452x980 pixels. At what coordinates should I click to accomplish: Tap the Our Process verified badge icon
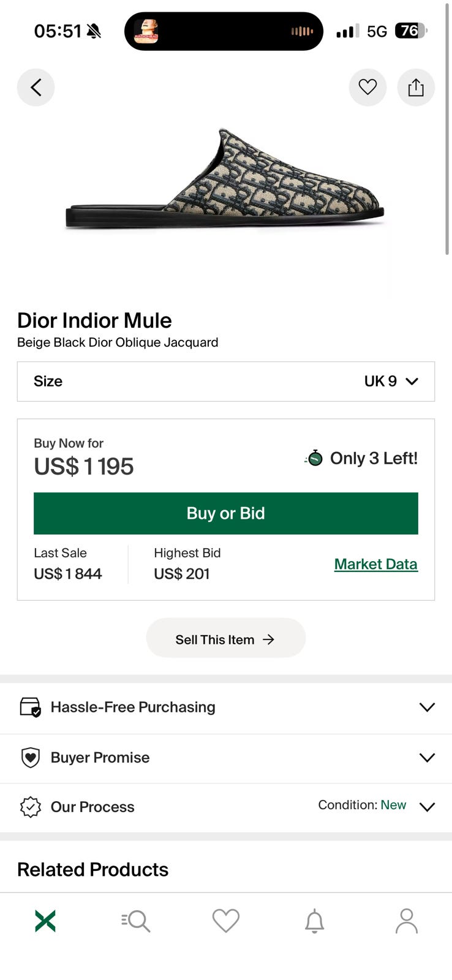tap(30, 807)
